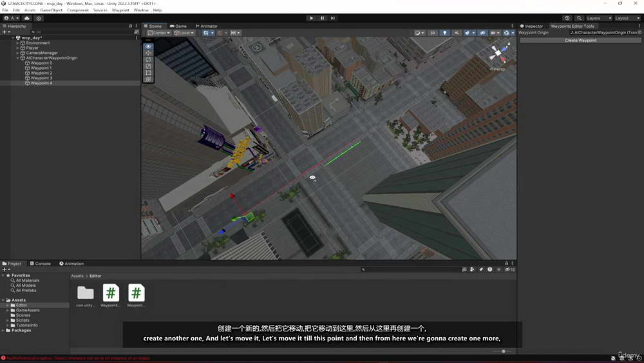Open the Hierarchy plus create dropdown
This screenshot has width=644, height=363.
click(6, 32)
